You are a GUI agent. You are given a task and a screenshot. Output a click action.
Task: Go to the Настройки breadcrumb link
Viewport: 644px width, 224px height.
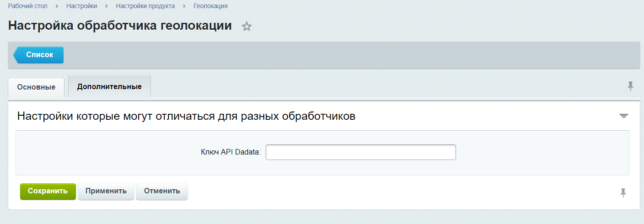point(81,6)
